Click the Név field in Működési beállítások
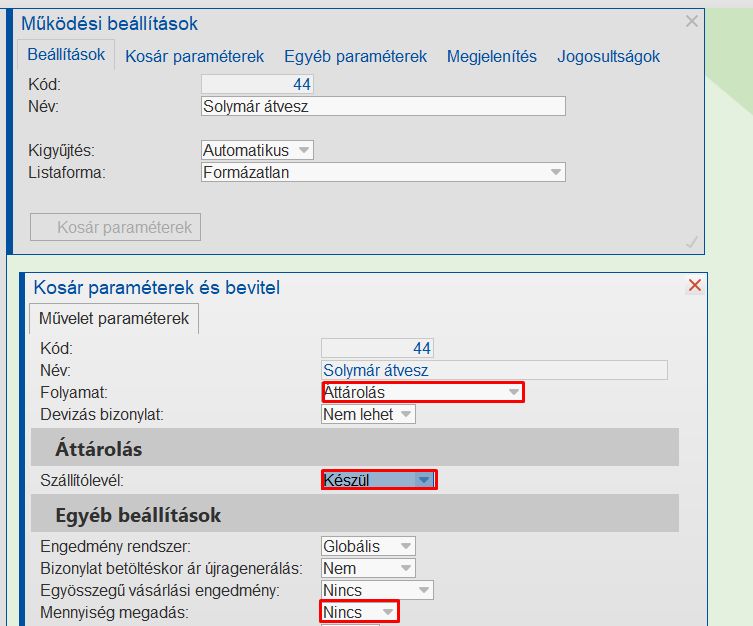Viewport: 753px width, 626px height. [383, 106]
